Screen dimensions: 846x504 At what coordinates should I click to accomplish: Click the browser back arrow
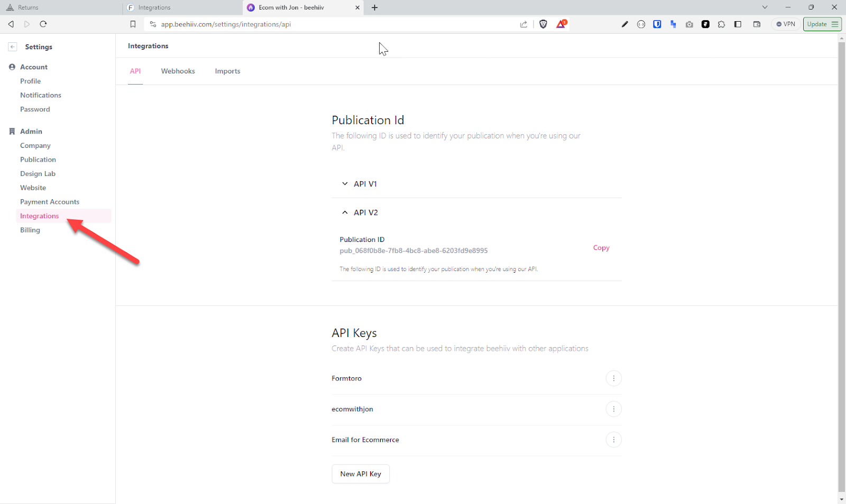tap(11, 24)
